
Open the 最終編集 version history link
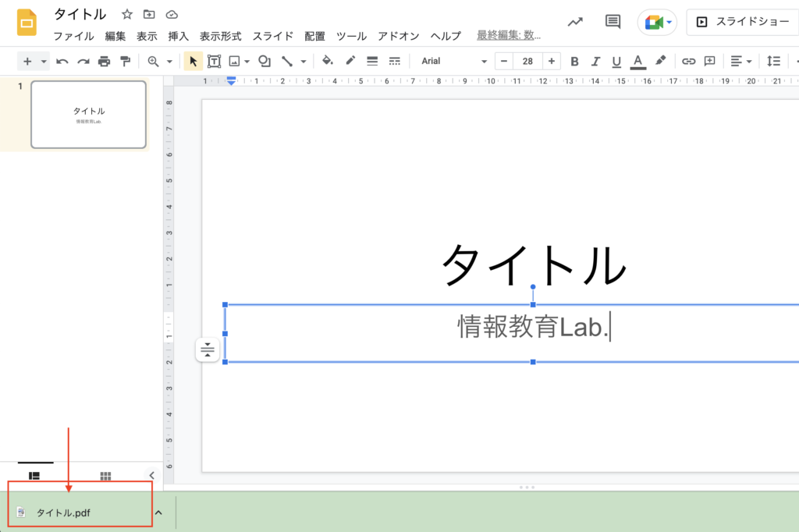[509, 35]
